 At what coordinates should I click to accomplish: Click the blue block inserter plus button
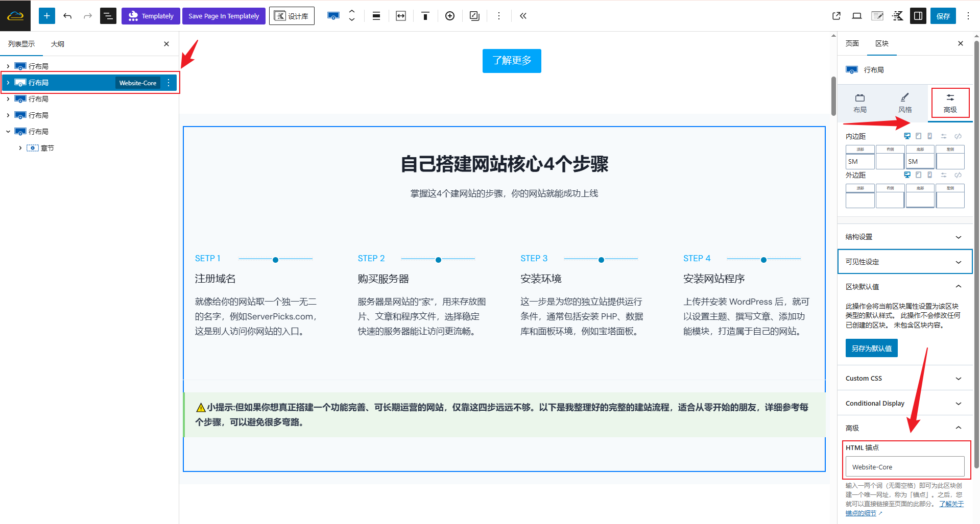(46, 16)
